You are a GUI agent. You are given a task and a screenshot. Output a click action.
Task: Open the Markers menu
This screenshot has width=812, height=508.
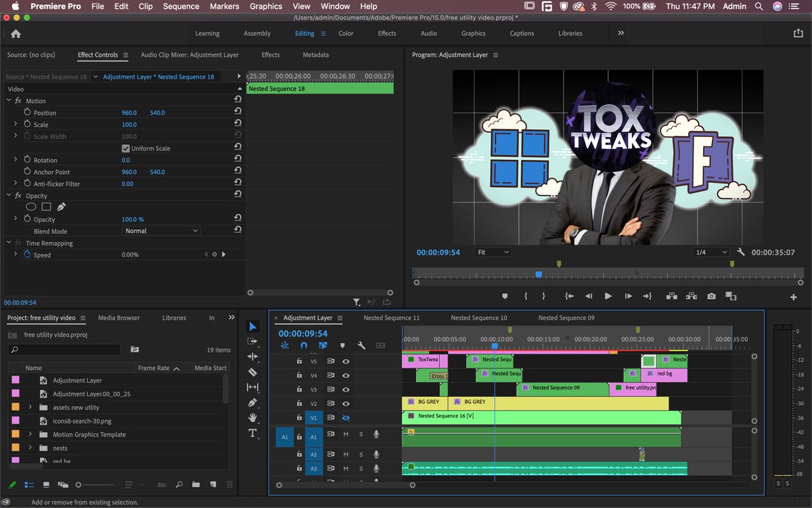224,6
